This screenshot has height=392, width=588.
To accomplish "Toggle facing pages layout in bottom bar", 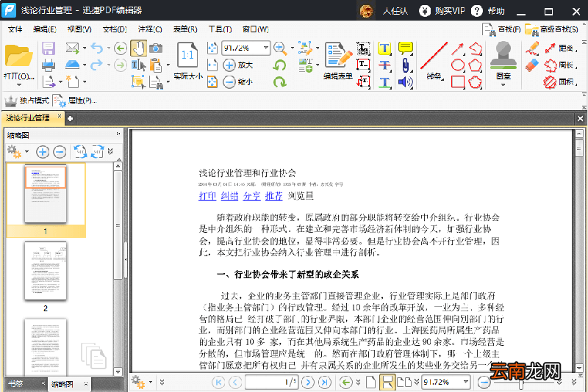I will 404,382.
